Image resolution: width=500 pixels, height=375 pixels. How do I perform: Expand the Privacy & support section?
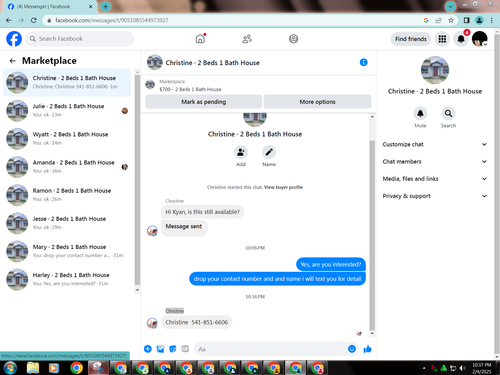pos(435,196)
